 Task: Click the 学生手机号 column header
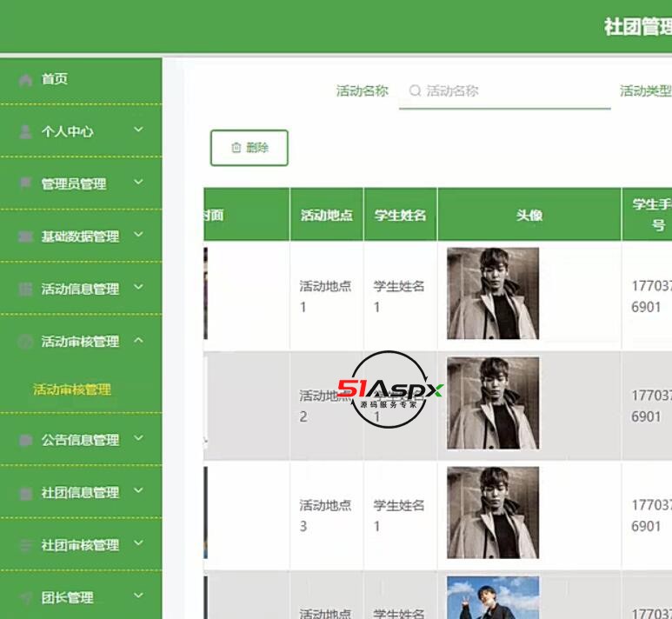pyautogui.click(x=648, y=215)
